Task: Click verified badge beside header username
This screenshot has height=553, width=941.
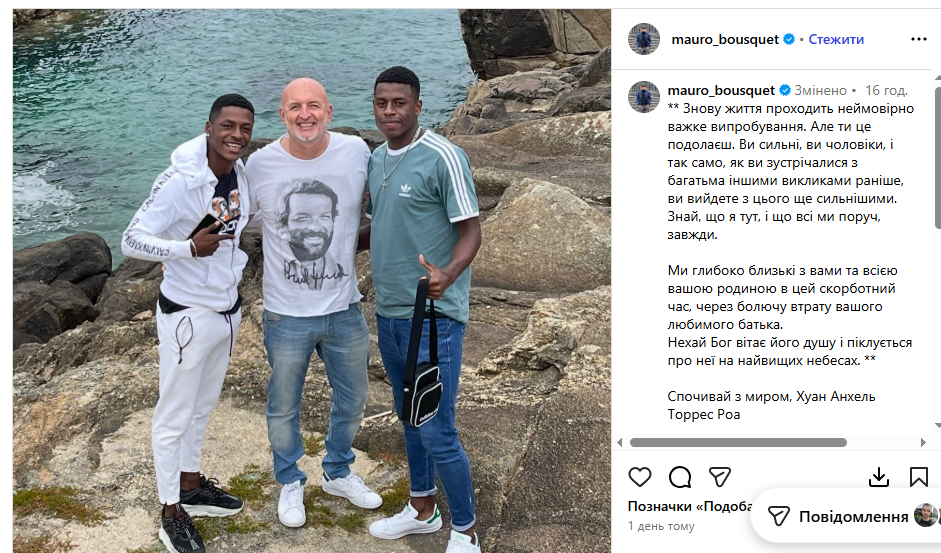Action: click(789, 39)
